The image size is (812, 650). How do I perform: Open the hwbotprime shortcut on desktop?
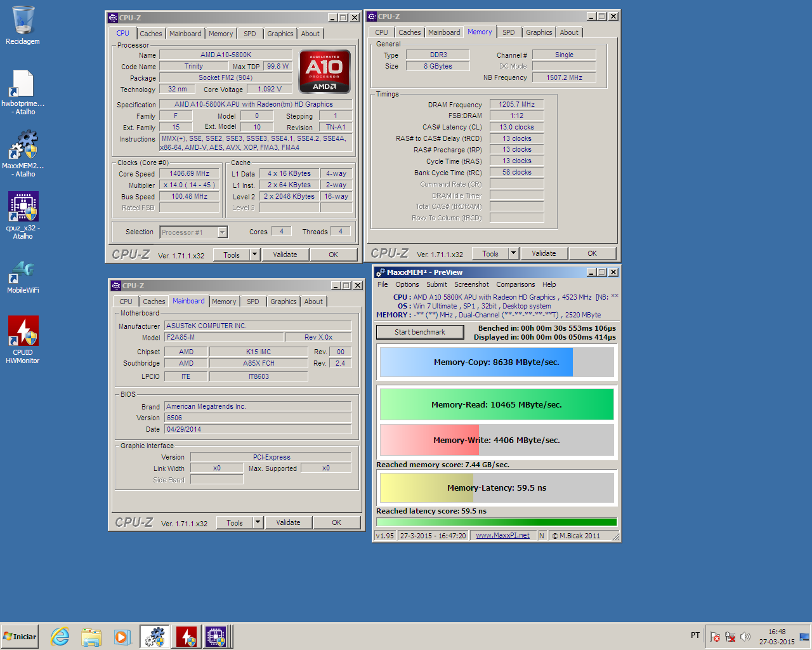[23, 92]
